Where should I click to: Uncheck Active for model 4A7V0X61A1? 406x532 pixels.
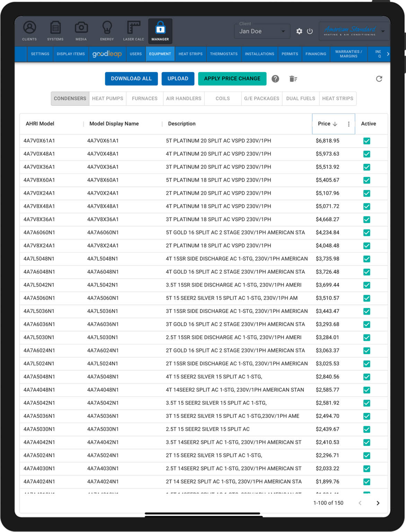click(367, 141)
